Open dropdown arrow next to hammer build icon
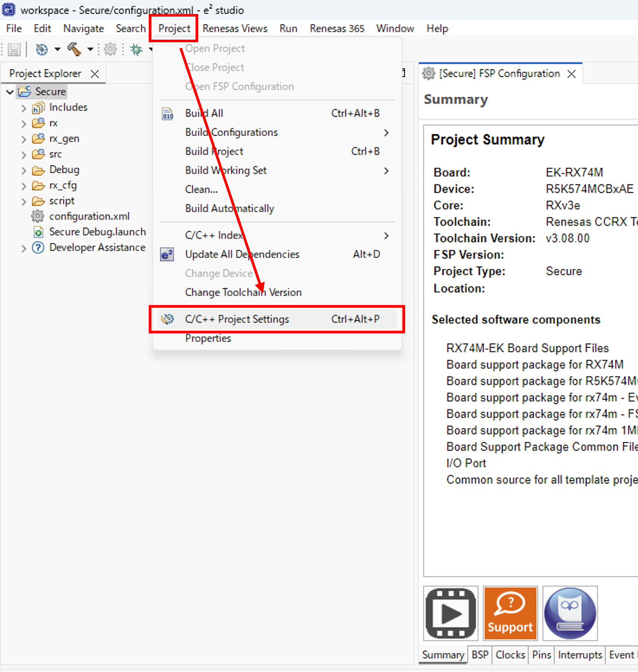Image resolution: width=638 pixels, height=672 pixels. coord(90,49)
